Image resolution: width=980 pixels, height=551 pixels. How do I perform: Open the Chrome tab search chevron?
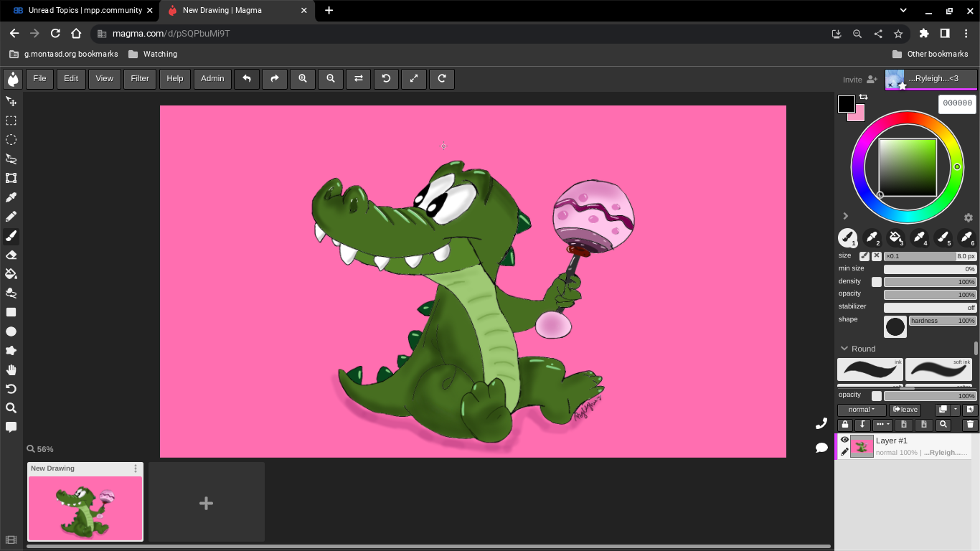(904, 11)
